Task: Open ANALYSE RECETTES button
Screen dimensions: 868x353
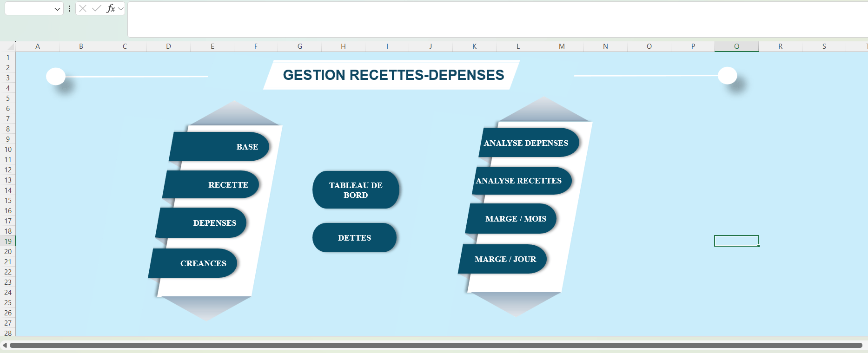Action: tap(522, 181)
